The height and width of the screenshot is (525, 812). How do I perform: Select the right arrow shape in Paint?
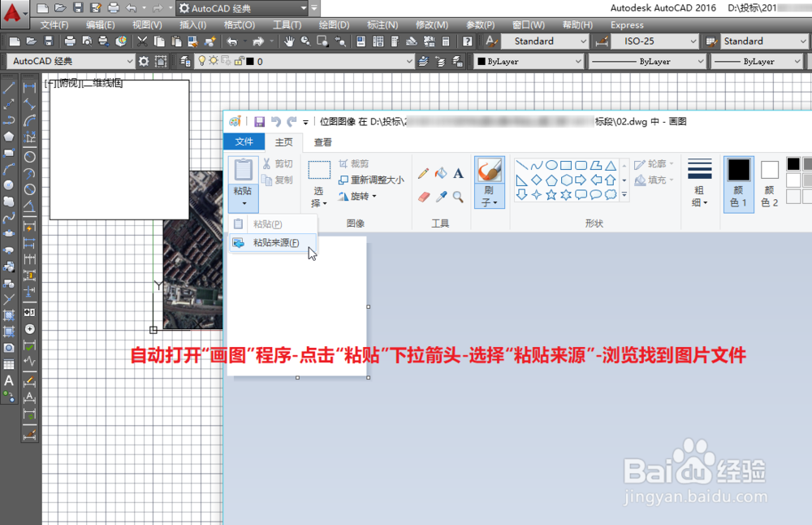click(x=581, y=180)
